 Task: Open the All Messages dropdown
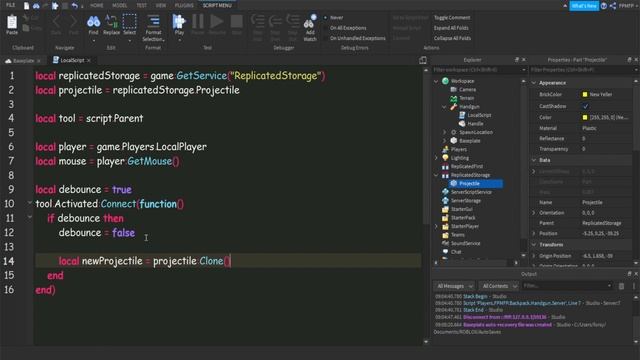tap(455, 286)
